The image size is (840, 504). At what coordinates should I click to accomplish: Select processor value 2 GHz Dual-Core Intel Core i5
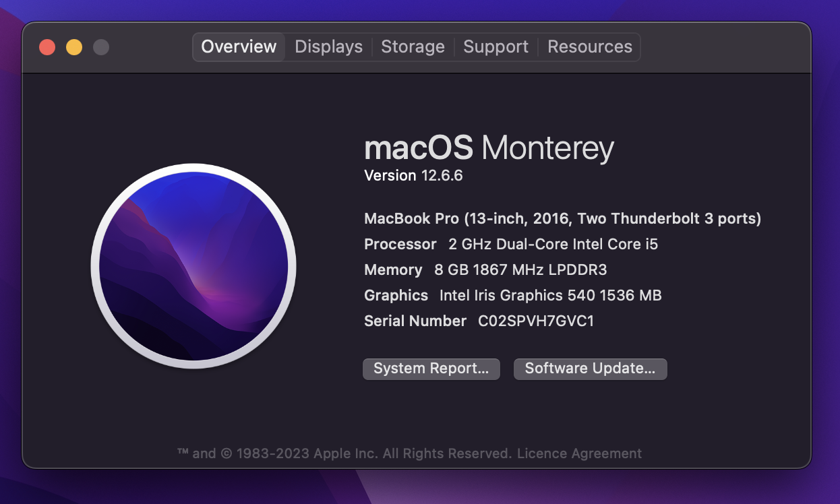point(553,244)
